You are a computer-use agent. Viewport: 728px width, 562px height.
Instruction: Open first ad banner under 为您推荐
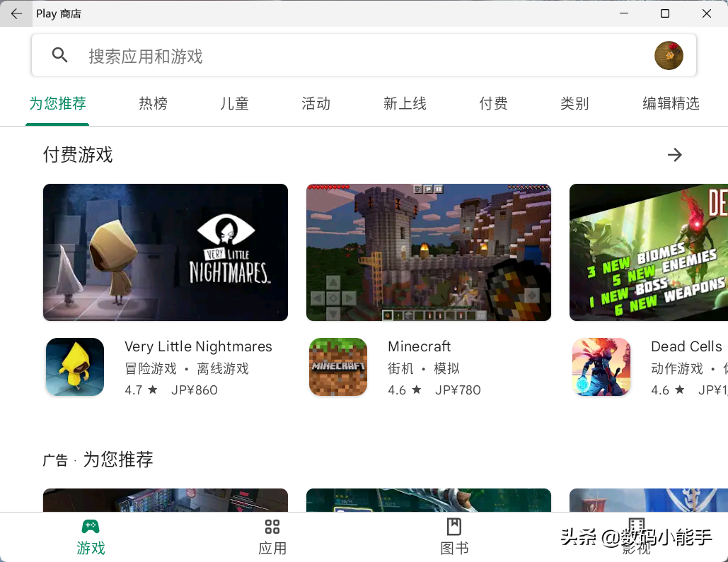166,500
